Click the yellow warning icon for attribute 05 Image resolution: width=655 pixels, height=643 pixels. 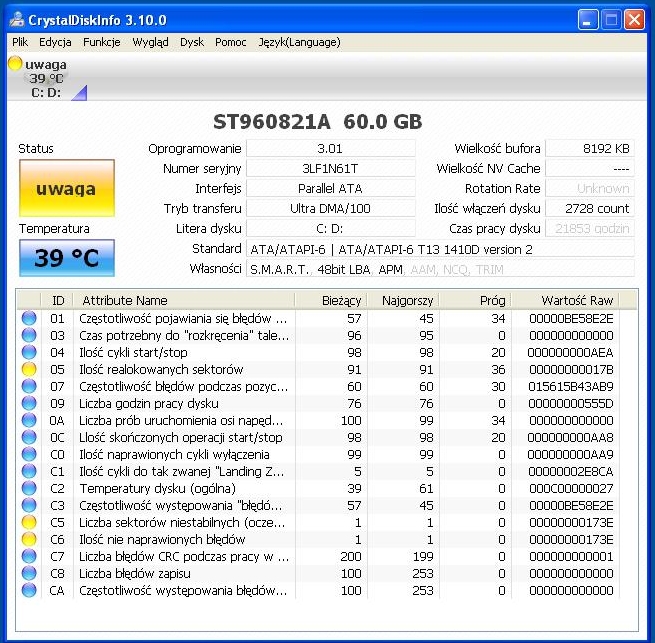(29, 369)
